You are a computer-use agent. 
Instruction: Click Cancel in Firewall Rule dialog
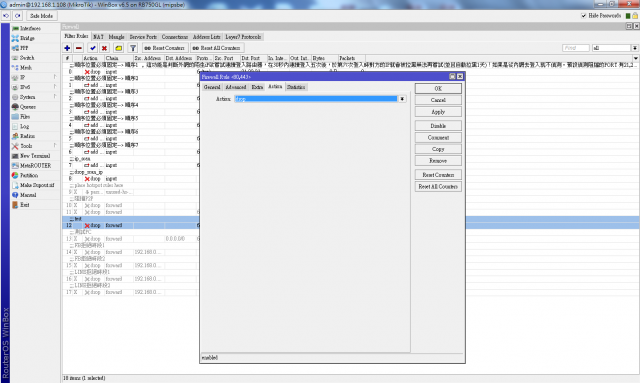tap(438, 100)
